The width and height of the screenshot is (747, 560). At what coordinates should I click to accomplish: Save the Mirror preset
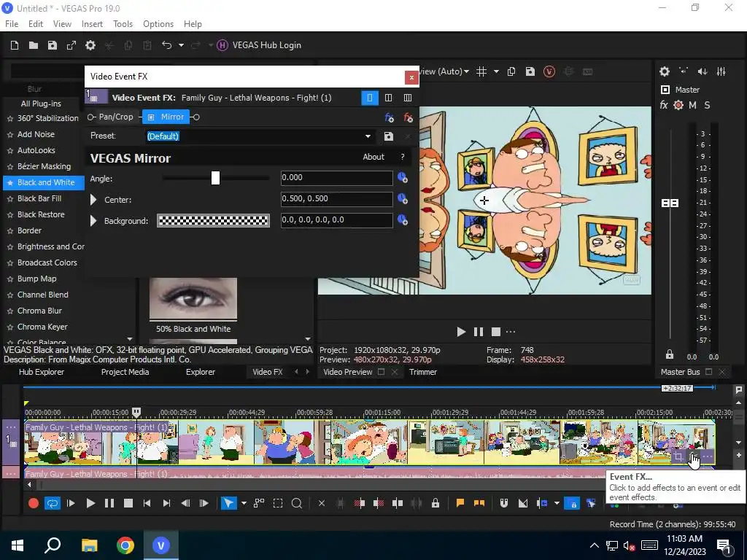click(x=389, y=136)
